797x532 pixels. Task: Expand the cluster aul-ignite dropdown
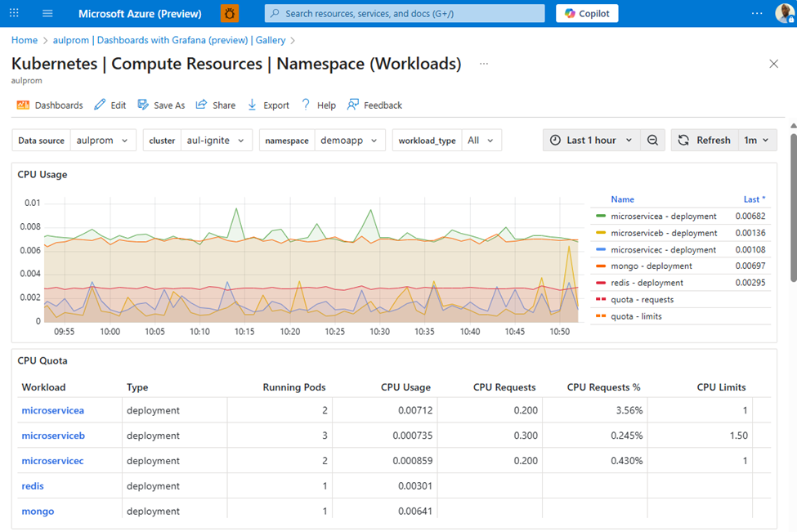tap(216, 141)
